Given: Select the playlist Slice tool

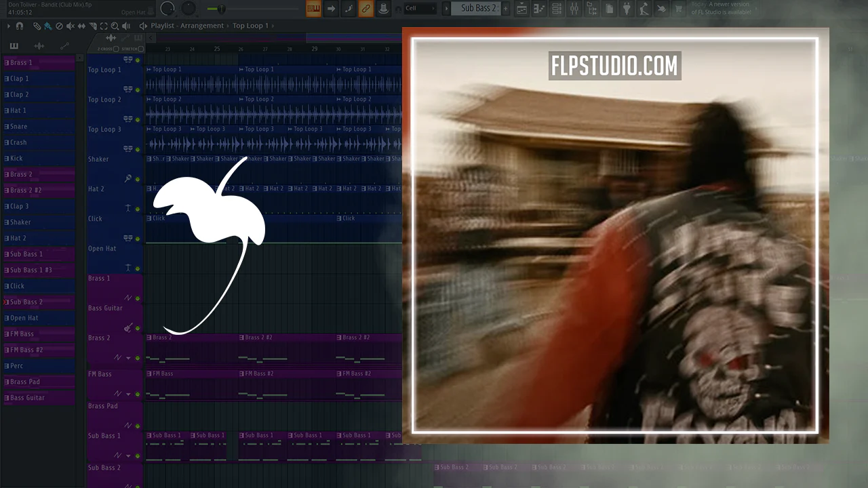Looking at the screenshot, I should pos(92,26).
